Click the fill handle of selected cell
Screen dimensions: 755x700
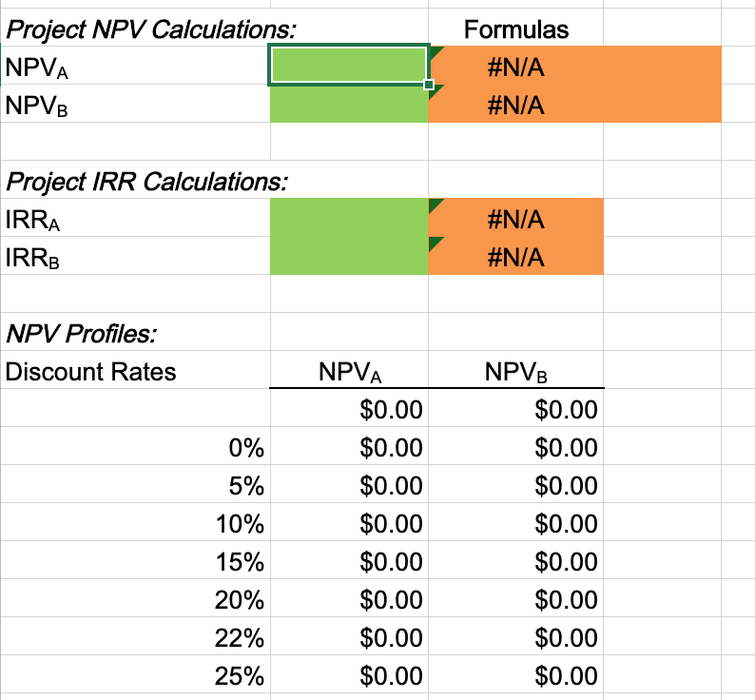pyautogui.click(x=429, y=85)
